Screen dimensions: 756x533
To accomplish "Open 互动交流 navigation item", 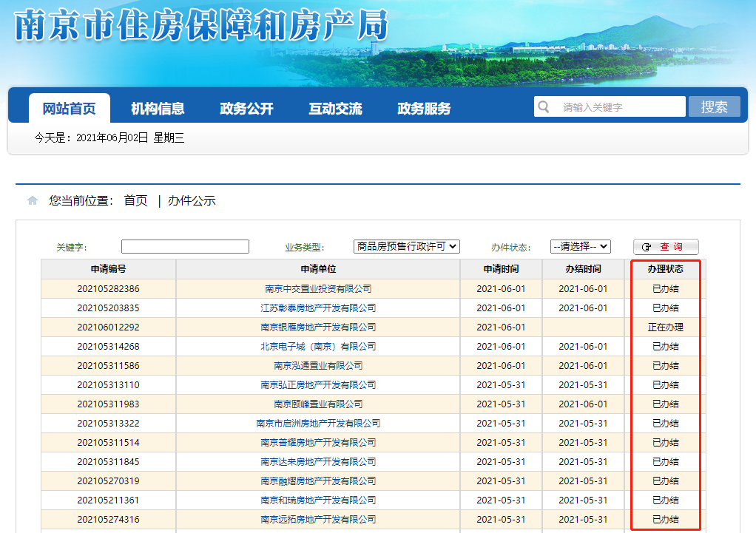I will click(335, 109).
